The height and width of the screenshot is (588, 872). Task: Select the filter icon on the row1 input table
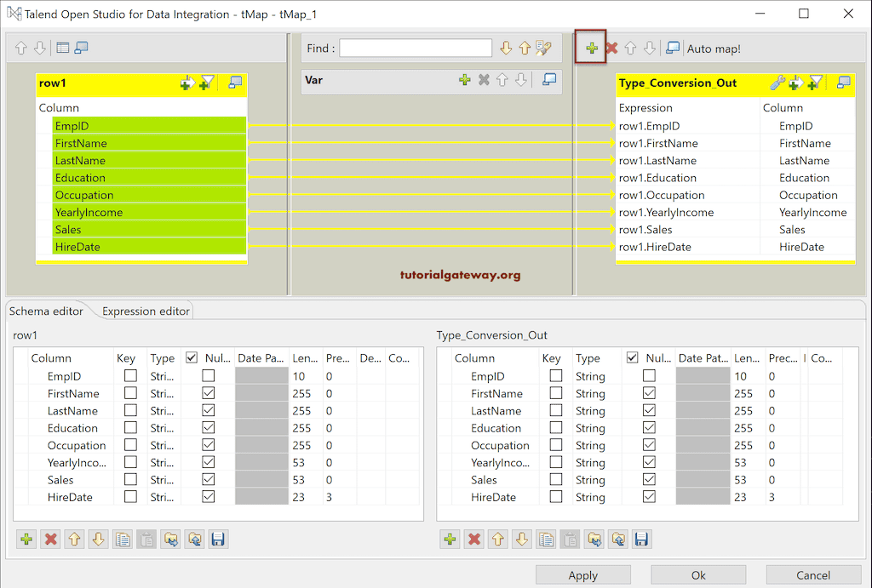206,83
